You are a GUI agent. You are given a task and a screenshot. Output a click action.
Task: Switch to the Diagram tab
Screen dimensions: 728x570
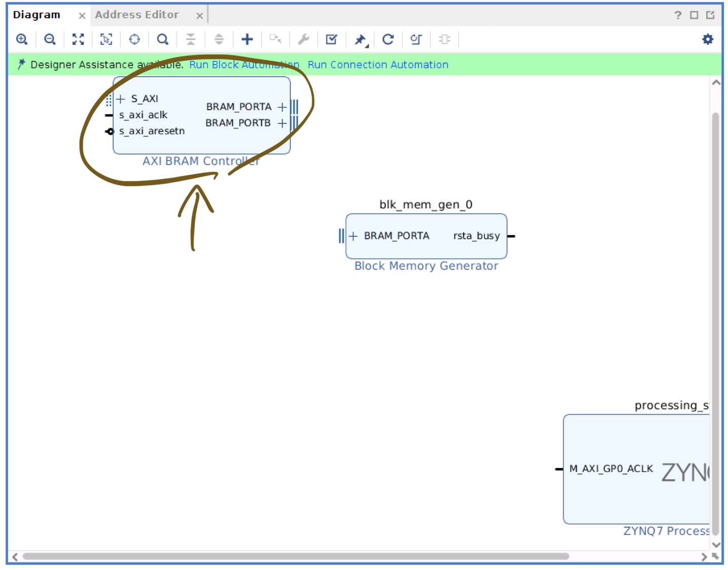tap(37, 15)
